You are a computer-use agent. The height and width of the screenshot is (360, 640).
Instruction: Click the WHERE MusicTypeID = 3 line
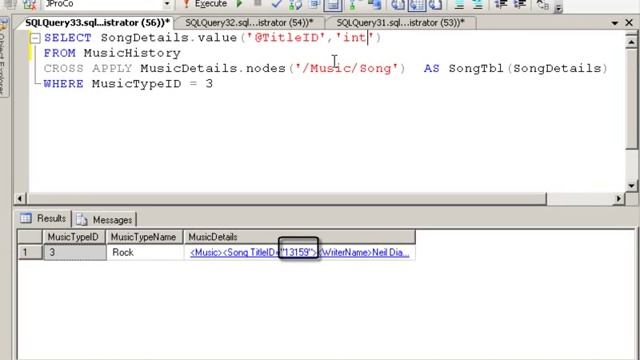pyautogui.click(x=128, y=84)
